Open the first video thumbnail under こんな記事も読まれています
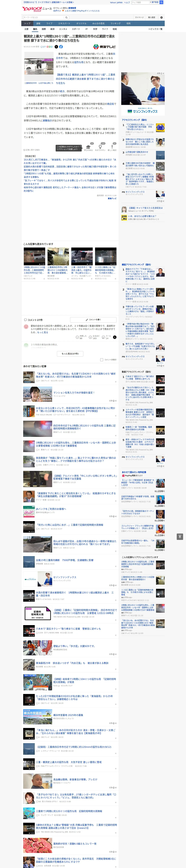The width and height of the screenshot is (186, 868). click(x=34, y=256)
